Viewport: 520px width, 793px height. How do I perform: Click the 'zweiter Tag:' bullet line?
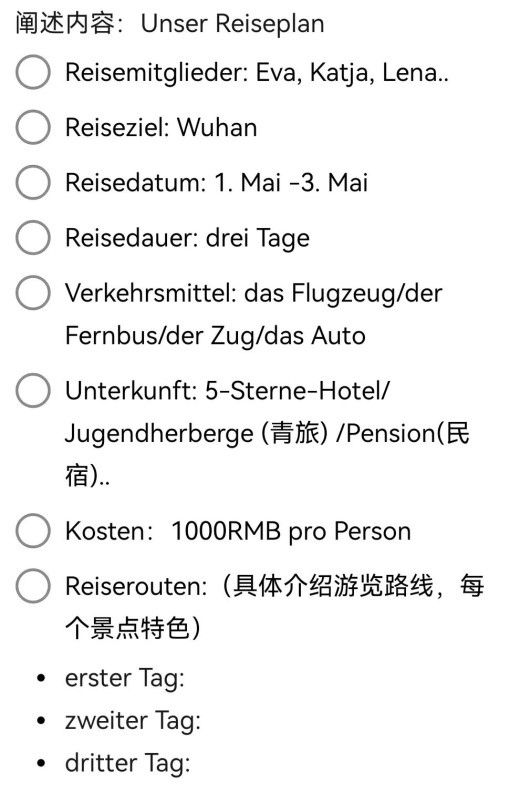click(133, 721)
